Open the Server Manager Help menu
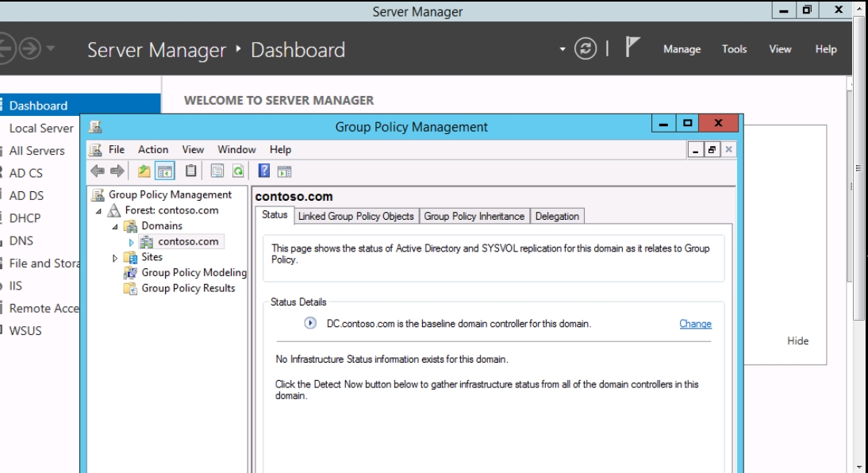 pos(825,48)
